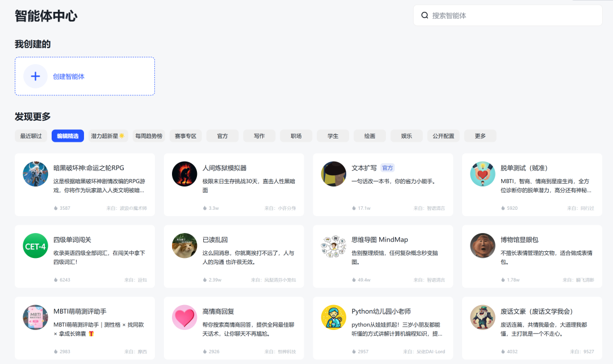
Task: Click the 思维导图 MindMap avatar icon
Action: pyautogui.click(x=333, y=246)
